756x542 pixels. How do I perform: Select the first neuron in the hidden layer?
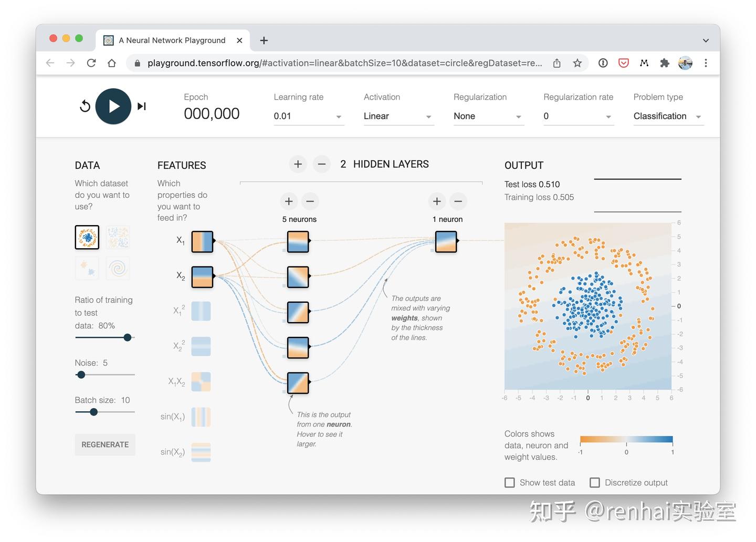(298, 241)
